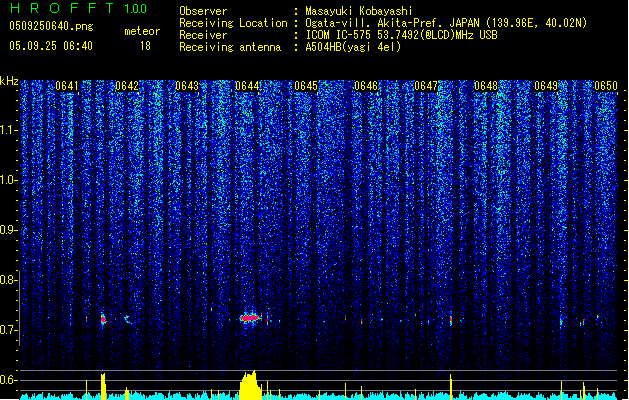629x400 pixels.
Task: Click the 0644 time marker
Action: click(247, 86)
